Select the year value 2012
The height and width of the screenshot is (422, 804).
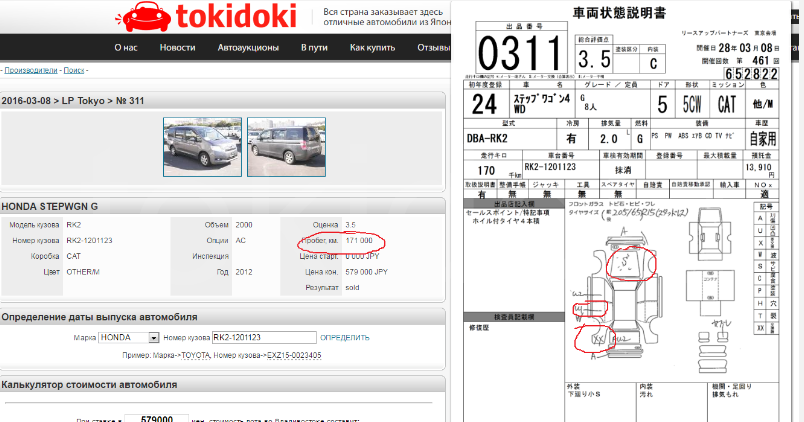coord(244,272)
